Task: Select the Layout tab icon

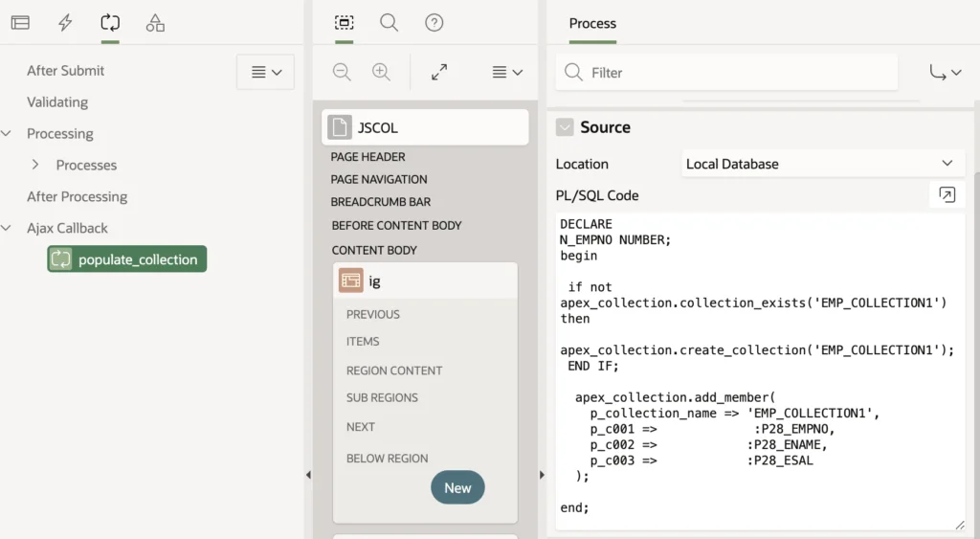Action: tap(344, 23)
